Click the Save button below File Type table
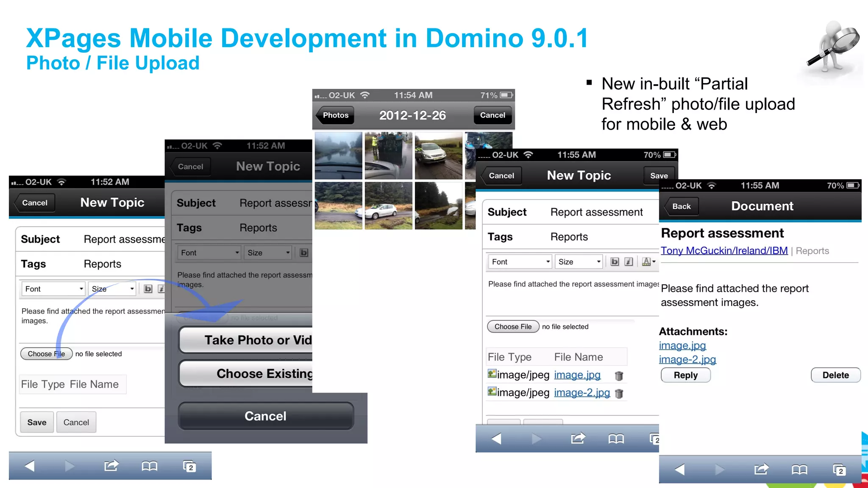868x488 pixels. 37,422
